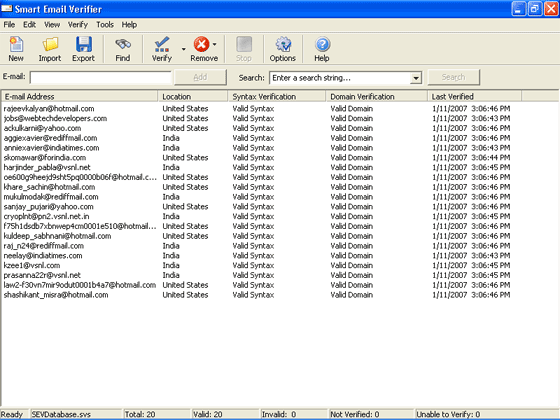560x420 pixels.
Task: Open the View menu
Action: (52, 25)
